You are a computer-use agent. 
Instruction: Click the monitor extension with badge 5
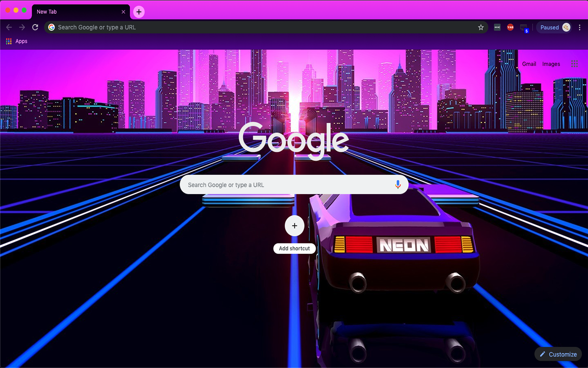[x=524, y=28]
